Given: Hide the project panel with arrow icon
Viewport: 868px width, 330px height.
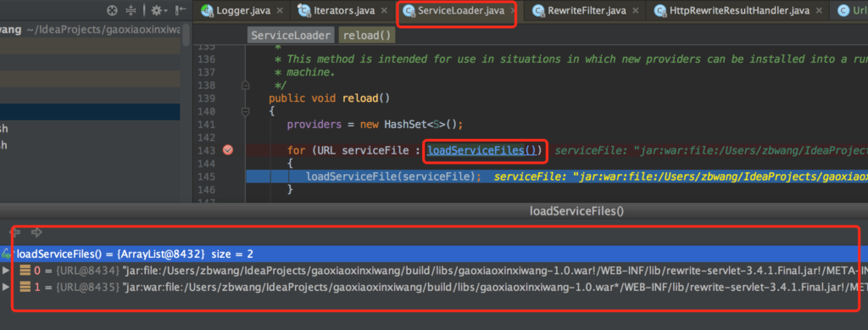Looking at the screenshot, I should click(181, 10).
